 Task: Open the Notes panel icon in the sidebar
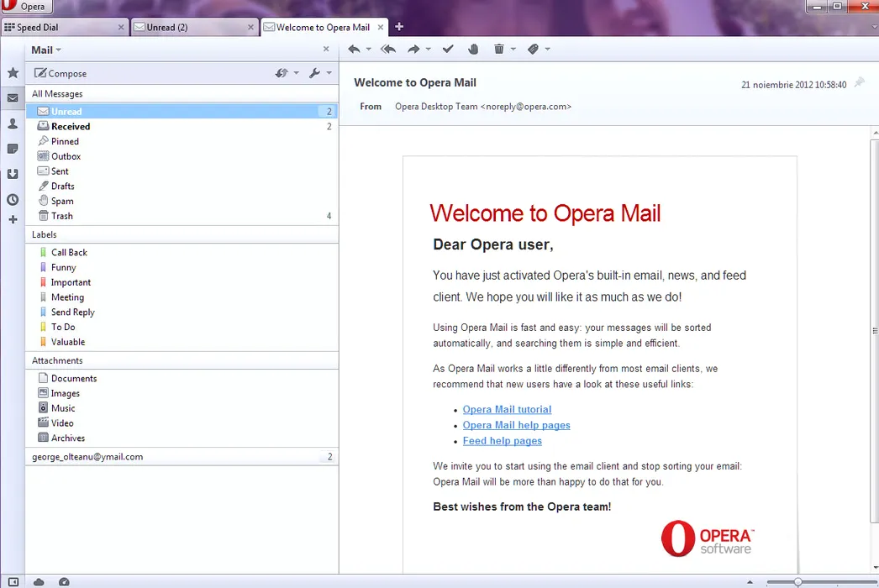click(x=13, y=150)
